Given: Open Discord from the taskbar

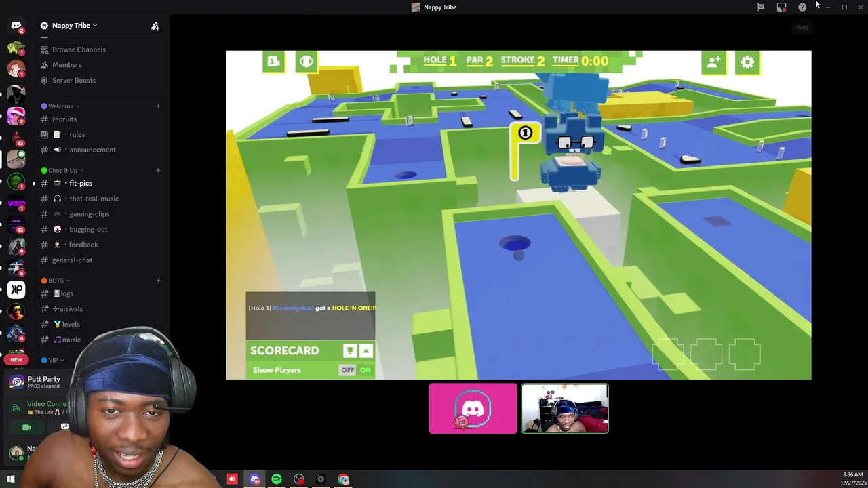Looking at the screenshot, I should 254,479.
